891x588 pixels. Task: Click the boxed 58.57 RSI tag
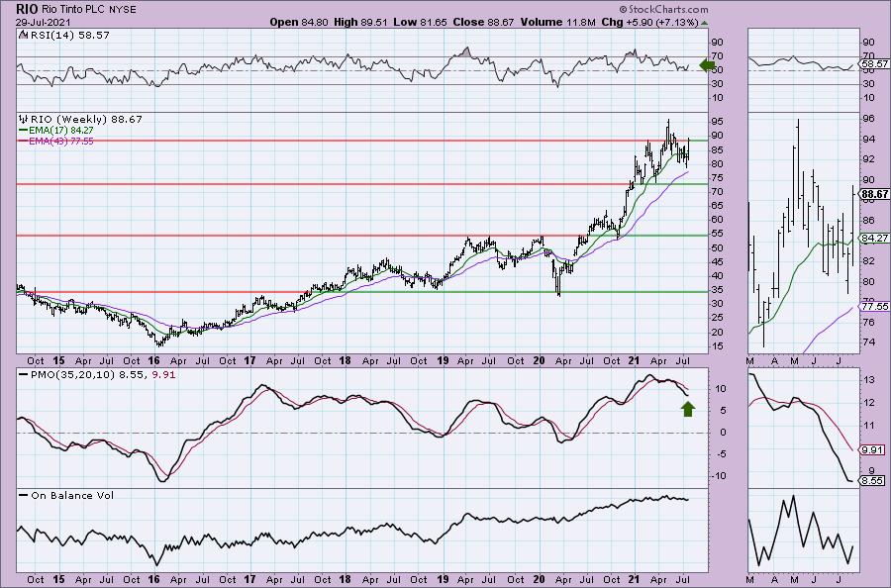pyautogui.click(x=875, y=64)
